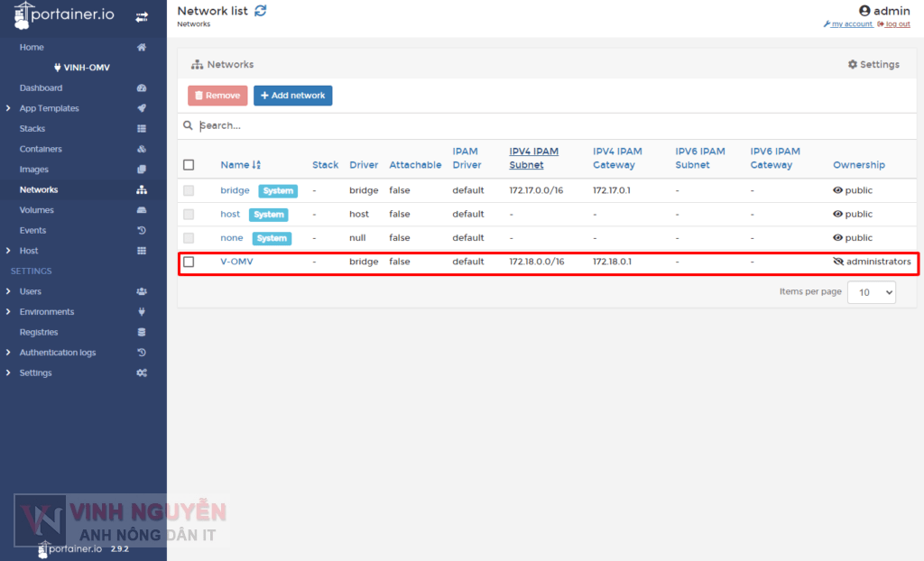Select the Images sidebar icon
924x561 pixels.
coord(142,169)
